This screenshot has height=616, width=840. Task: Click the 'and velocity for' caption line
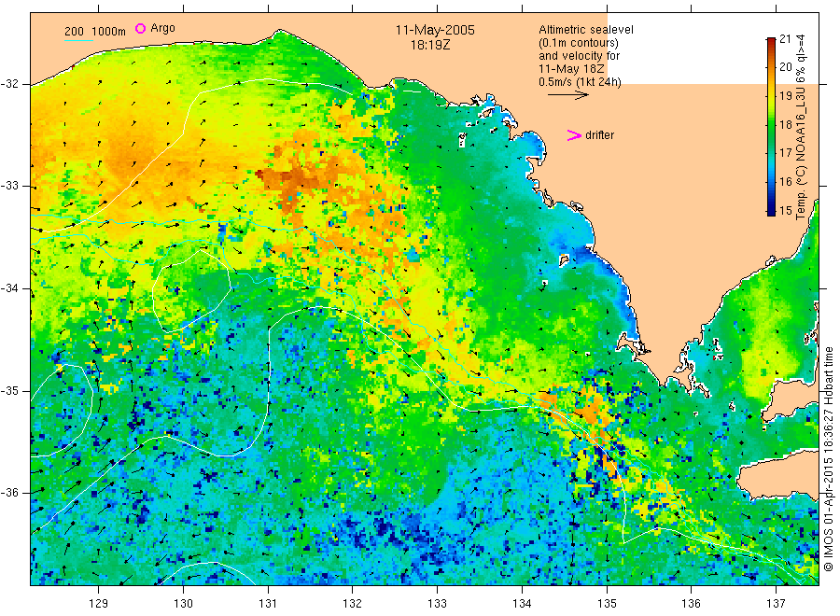579,56
